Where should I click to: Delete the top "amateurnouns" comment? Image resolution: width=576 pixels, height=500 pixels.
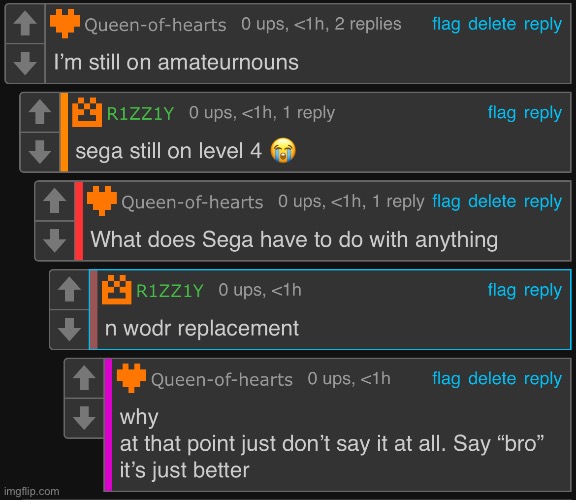pyautogui.click(x=492, y=24)
